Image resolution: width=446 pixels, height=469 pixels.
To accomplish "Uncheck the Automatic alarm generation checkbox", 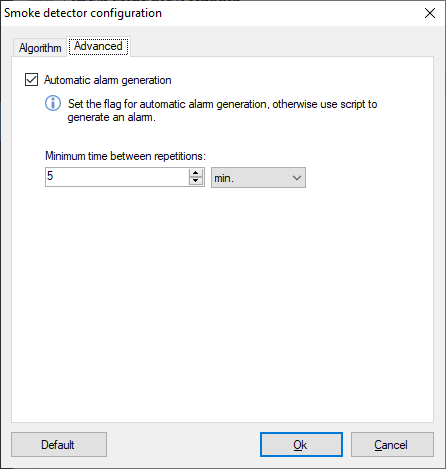I will [x=31, y=80].
